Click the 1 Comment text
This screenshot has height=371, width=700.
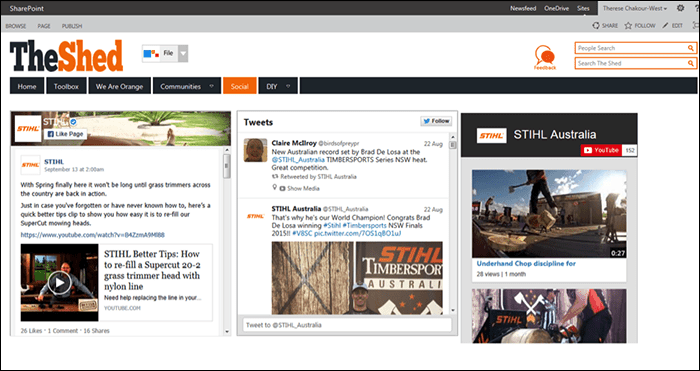point(62,331)
